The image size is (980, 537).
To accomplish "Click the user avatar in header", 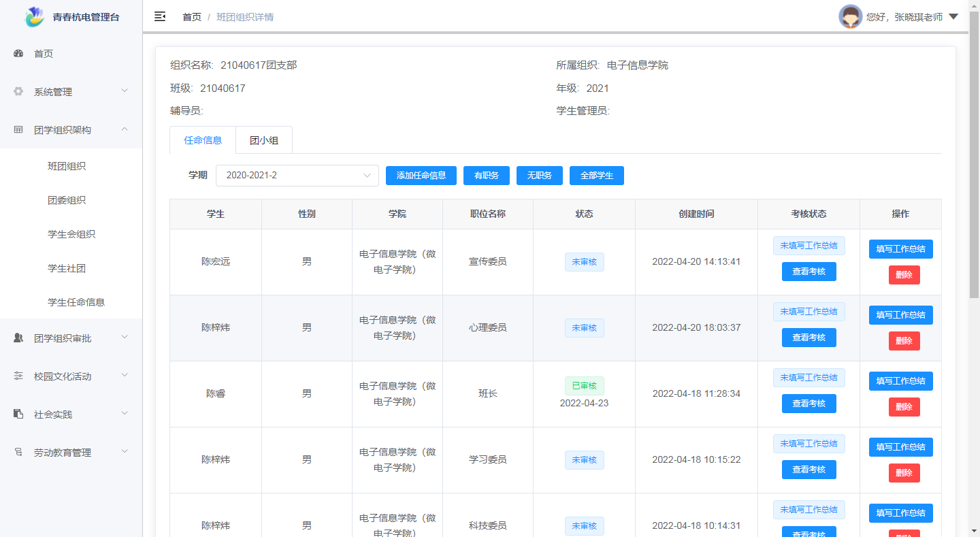I will [851, 16].
